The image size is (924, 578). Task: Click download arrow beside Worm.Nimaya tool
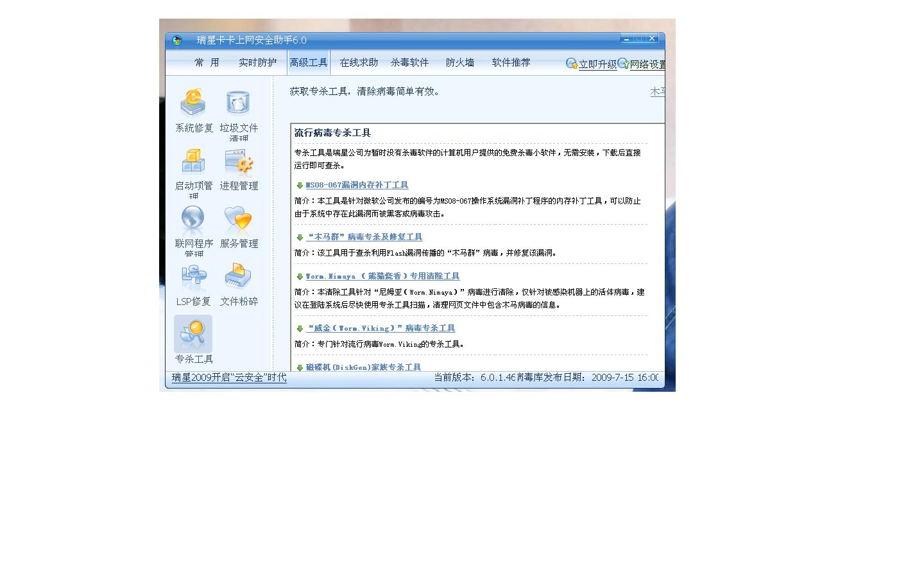pyautogui.click(x=300, y=277)
